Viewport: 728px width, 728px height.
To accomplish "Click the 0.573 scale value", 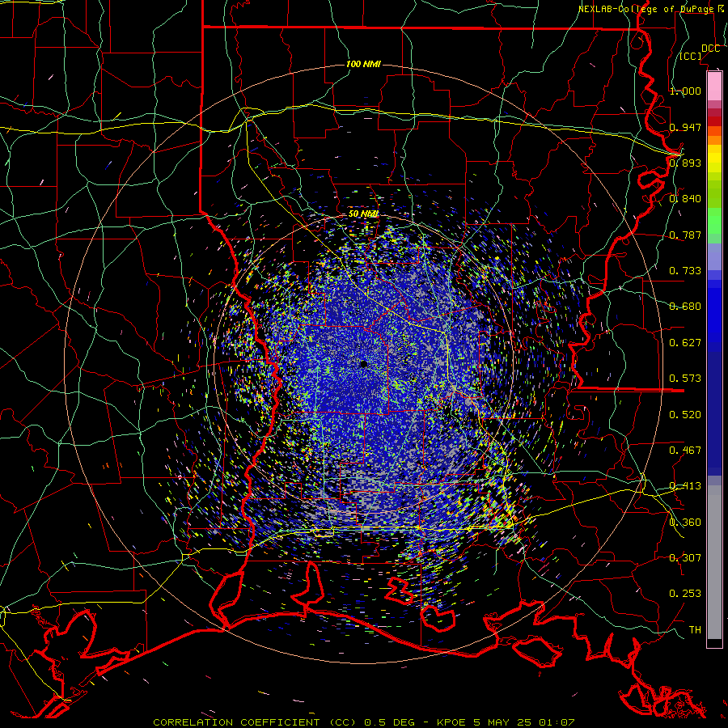I will coord(685,379).
